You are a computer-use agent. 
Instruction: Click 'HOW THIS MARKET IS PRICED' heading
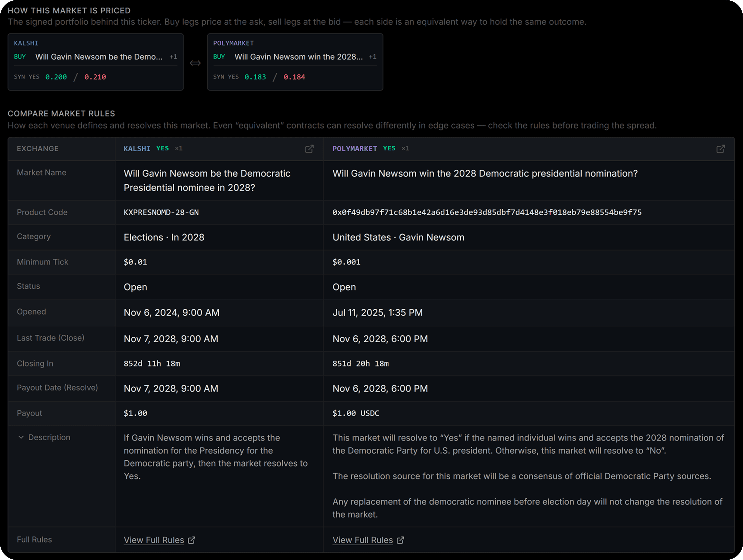click(69, 11)
